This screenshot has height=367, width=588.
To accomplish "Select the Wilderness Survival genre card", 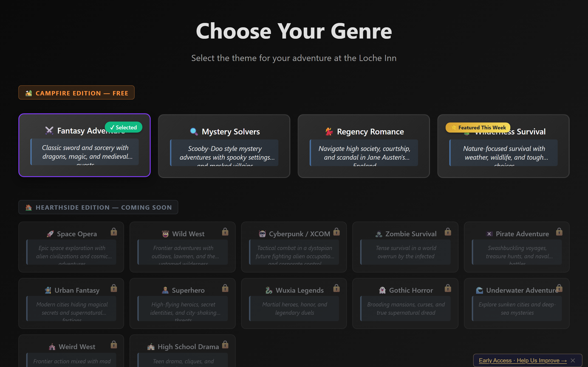I will pyautogui.click(x=503, y=146).
